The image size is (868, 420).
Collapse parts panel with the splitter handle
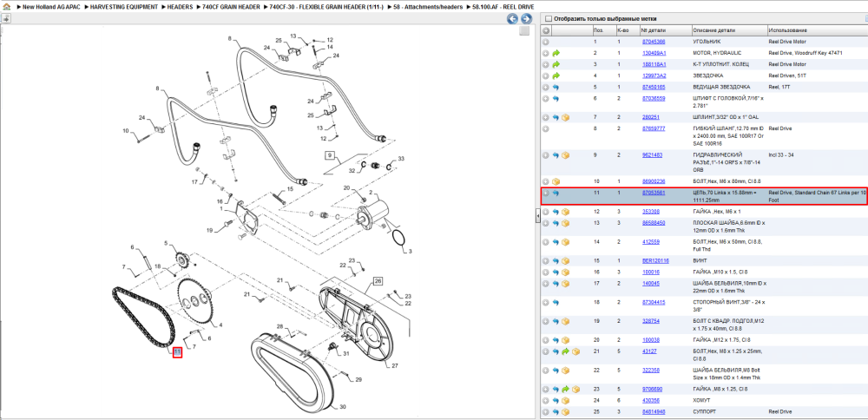tap(537, 217)
